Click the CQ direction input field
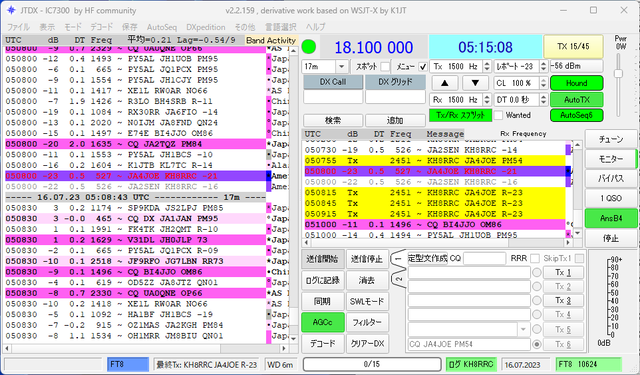Image resolution: width=640 pixels, height=375 pixels. (484, 258)
